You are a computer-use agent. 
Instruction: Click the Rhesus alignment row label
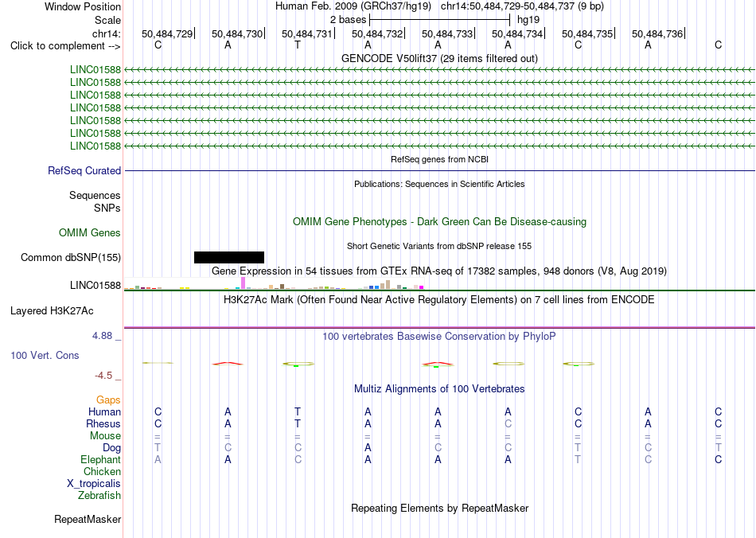pos(103,423)
